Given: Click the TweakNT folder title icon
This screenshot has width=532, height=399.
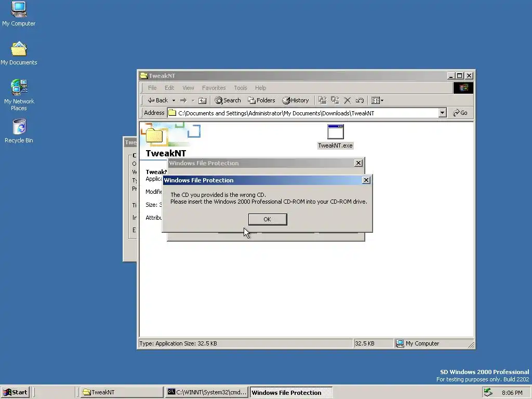Looking at the screenshot, I should pos(144,76).
